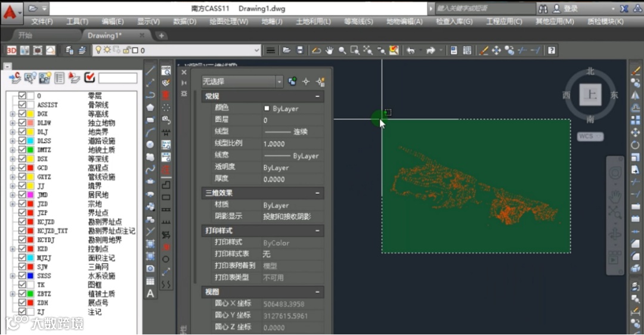Select the pan hand tool
The image size is (644, 335).
(x=329, y=50)
